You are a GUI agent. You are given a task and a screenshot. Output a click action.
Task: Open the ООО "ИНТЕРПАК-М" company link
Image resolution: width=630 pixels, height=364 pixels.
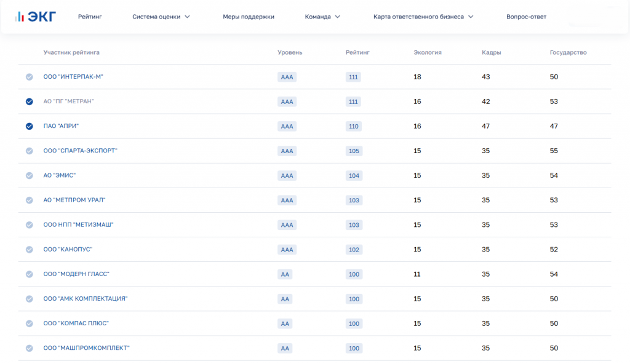point(73,77)
